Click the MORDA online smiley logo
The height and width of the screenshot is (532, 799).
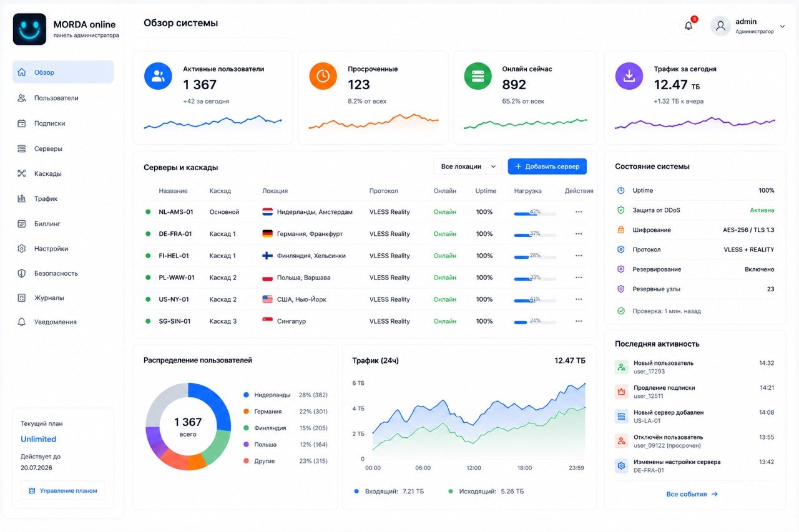[x=29, y=29]
